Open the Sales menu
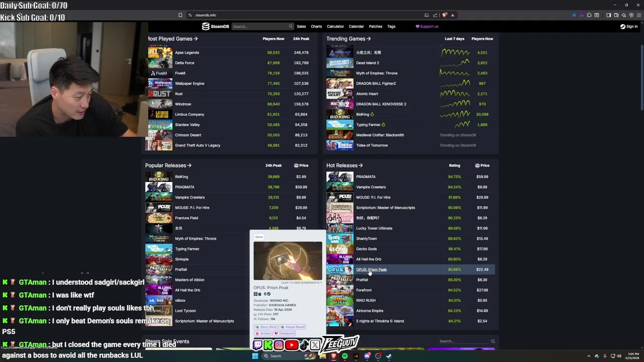644x362 pixels. (x=301, y=26)
